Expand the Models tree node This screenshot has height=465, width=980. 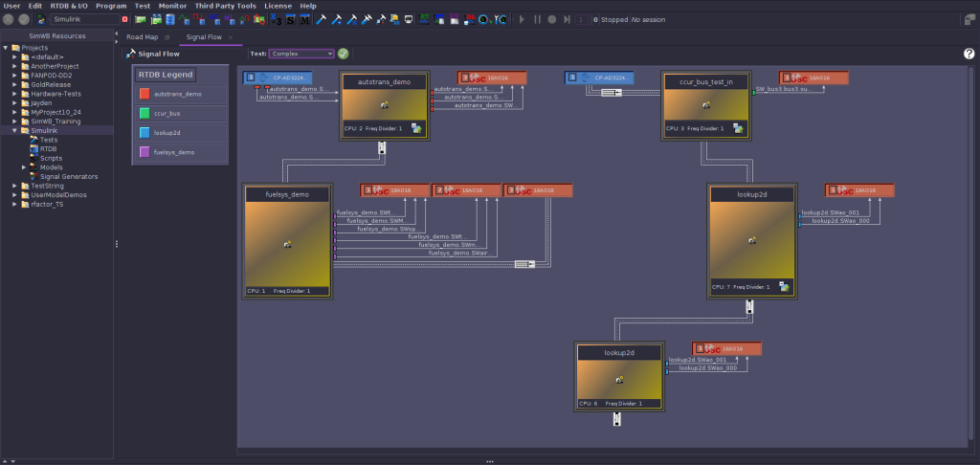pyautogui.click(x=24, y=167)
